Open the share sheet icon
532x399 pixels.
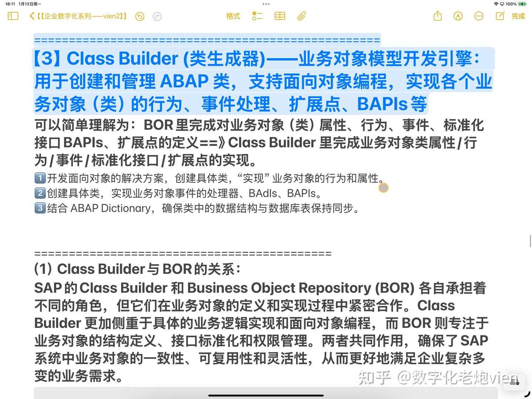pos(437,16)
